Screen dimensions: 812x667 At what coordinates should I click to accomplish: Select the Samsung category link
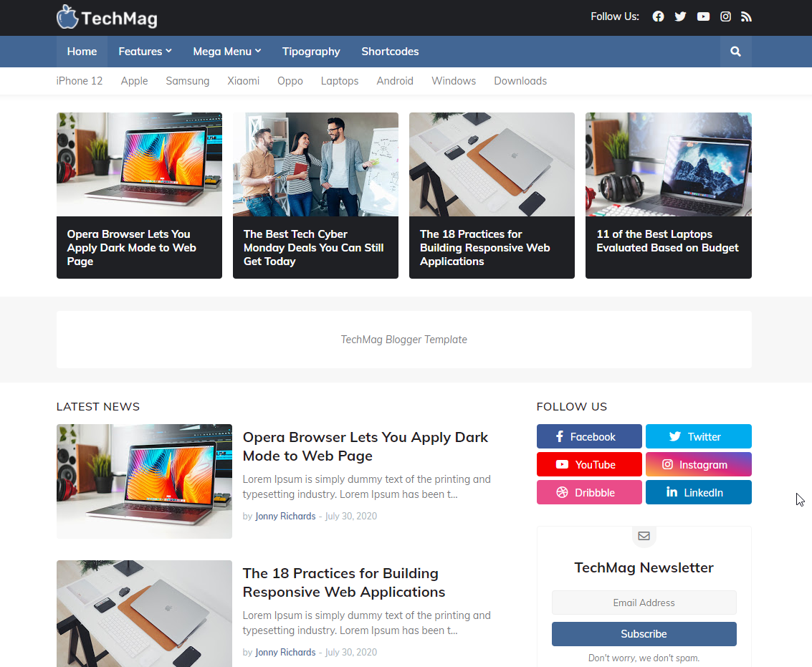tap(188, 81)
